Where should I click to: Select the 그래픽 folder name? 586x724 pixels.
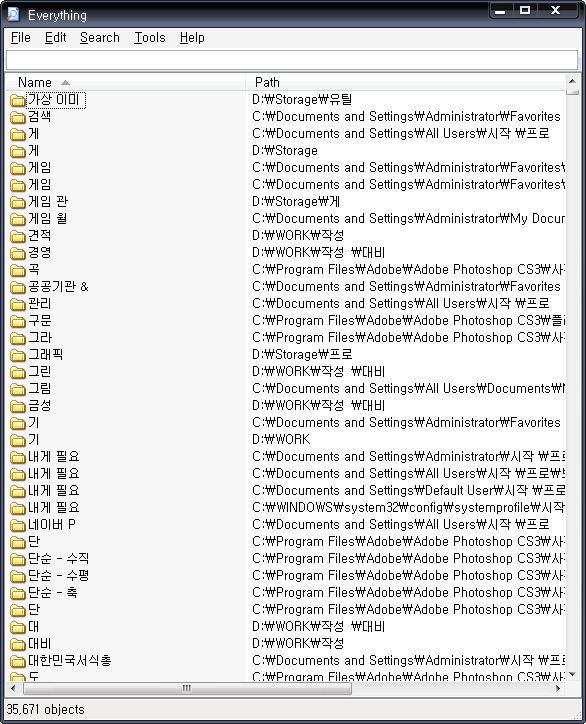tap(45, 355)
